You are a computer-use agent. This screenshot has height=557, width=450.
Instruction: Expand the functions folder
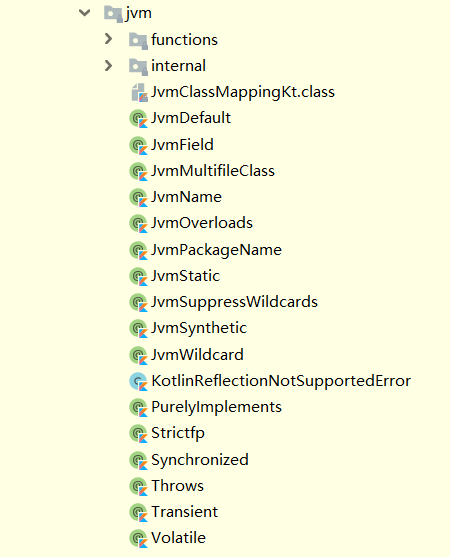coord(108,39)
